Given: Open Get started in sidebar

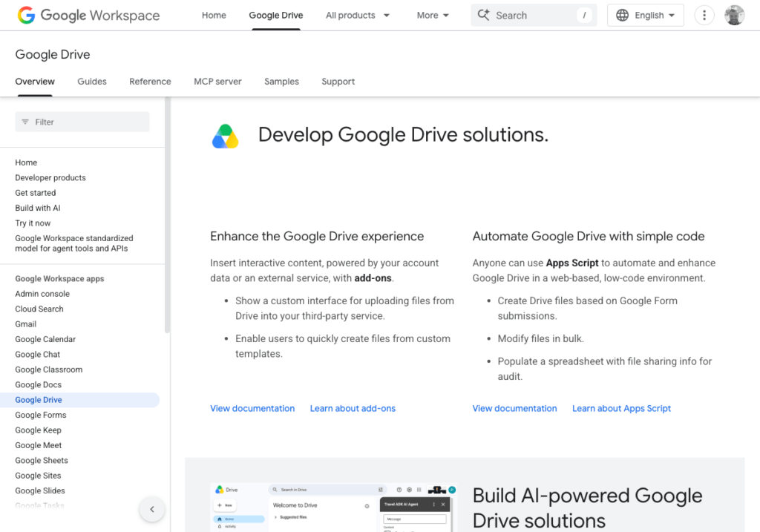Looking at the screenshot, I should click(x=36, y=192).
